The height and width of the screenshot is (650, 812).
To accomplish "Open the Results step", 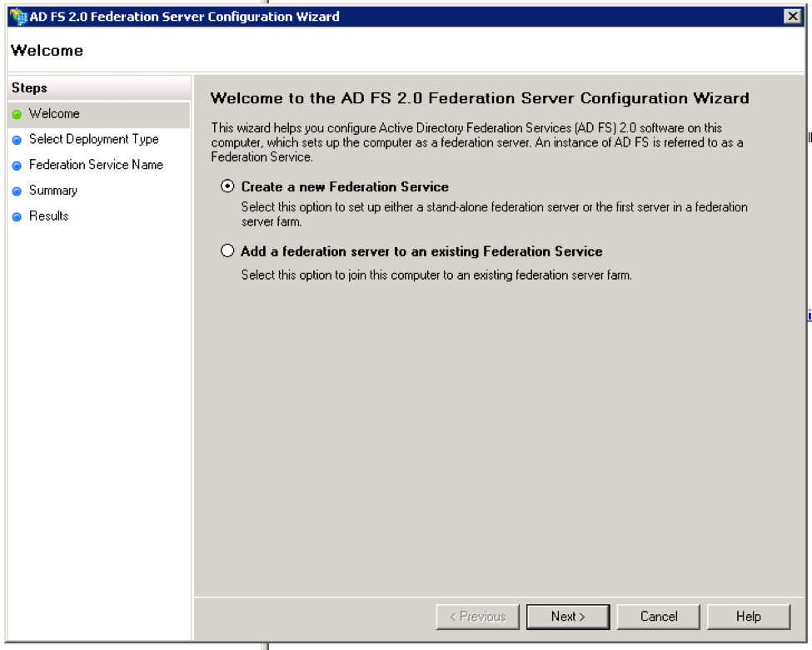I will 48,216.
